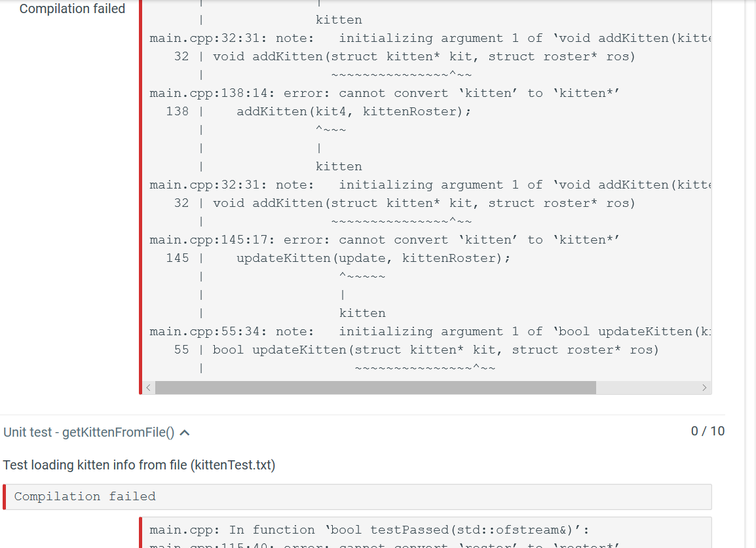756x548 pixels.
Task: Click error line 'main.cpp:145:17: error: cannot convert'
Action: point(385,240)
